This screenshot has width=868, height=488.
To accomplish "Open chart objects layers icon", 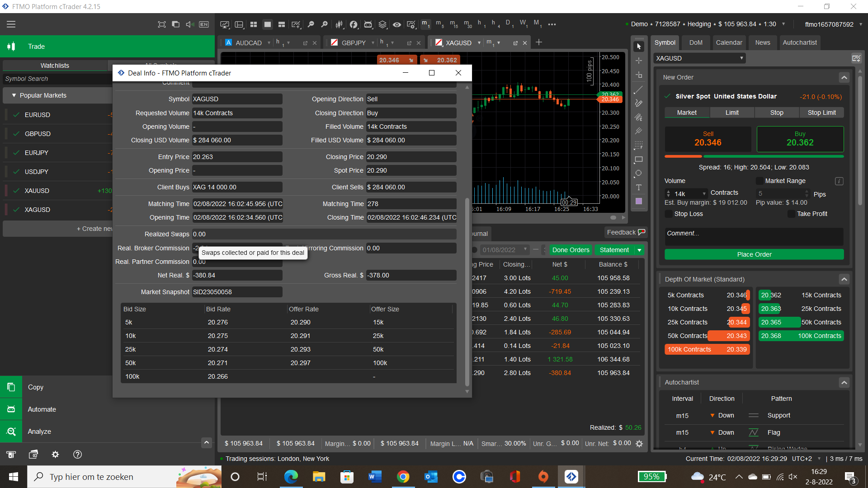I will click(x=382, y=24).
